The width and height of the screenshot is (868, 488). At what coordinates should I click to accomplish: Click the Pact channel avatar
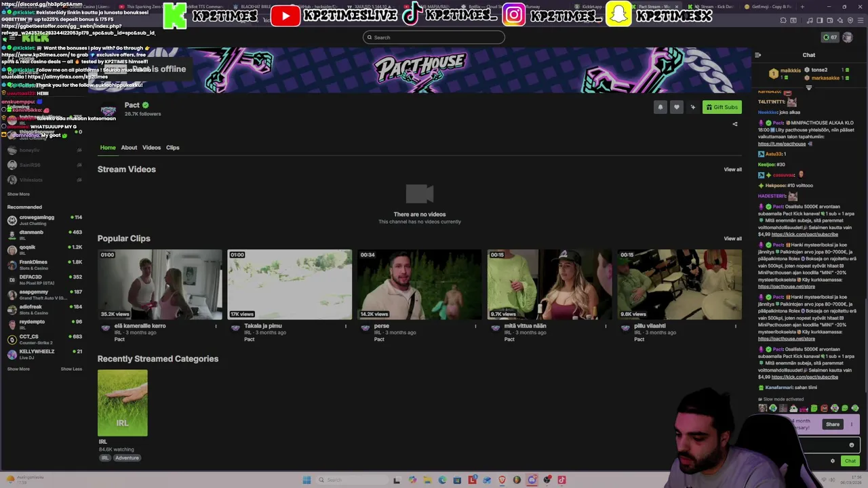pos(108,110)
